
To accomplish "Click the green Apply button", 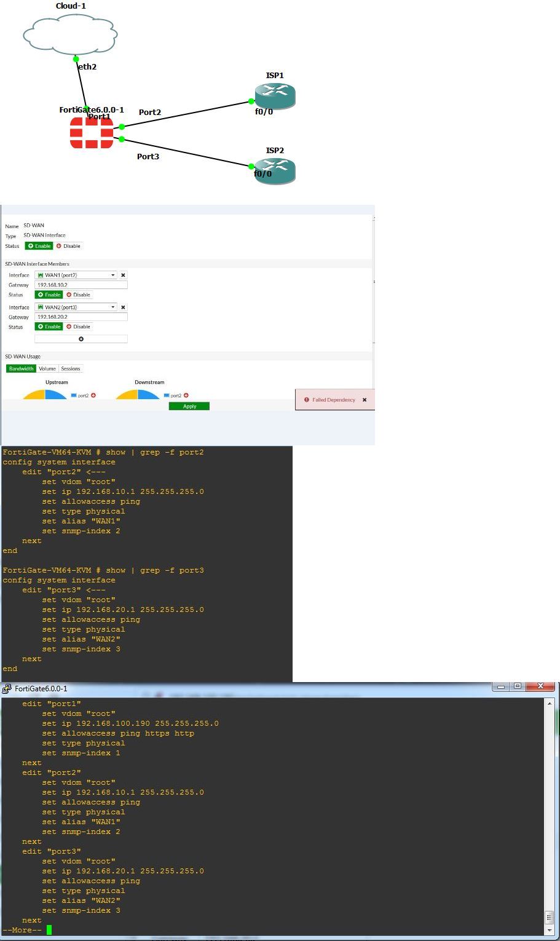I will click(x=189, y=406).
